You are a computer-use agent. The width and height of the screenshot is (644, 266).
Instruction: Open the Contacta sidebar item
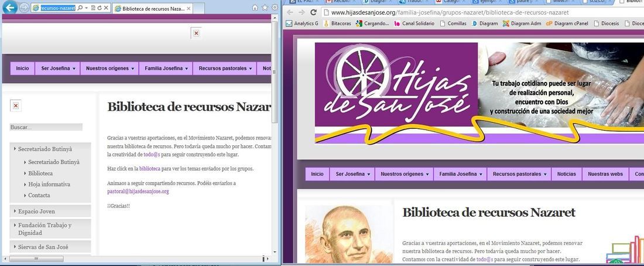pyautogui.click(x=39, y=195)
